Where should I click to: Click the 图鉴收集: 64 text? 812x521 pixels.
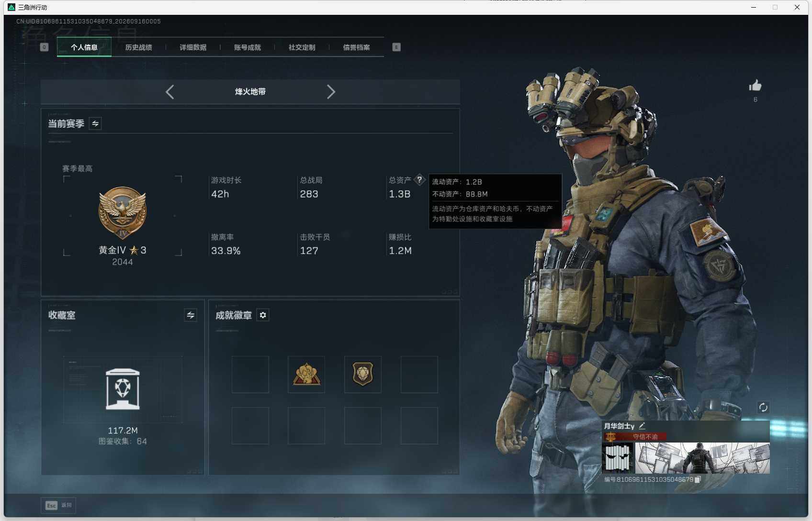pyautogui.click(x=123, y=441)
